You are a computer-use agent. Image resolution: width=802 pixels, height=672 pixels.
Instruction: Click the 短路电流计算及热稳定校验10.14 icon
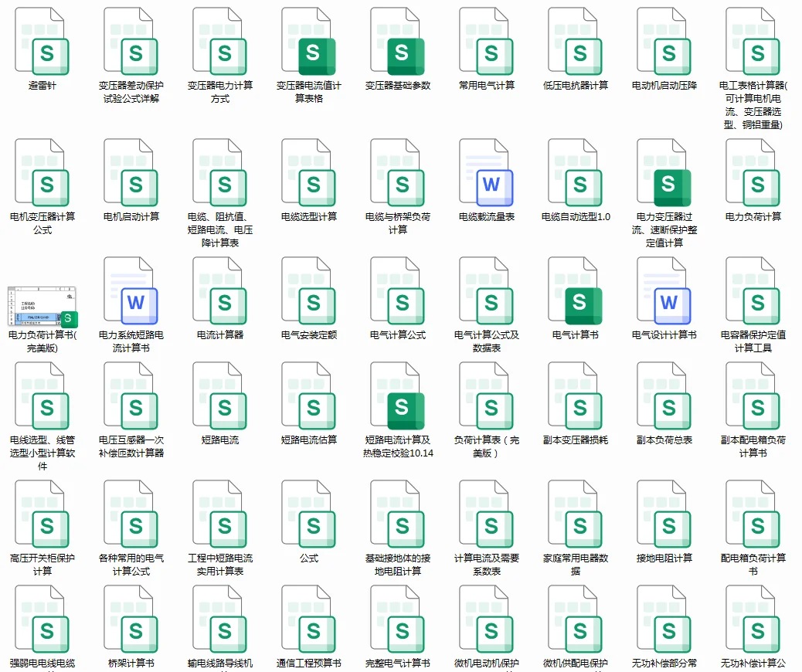[398, 396]
